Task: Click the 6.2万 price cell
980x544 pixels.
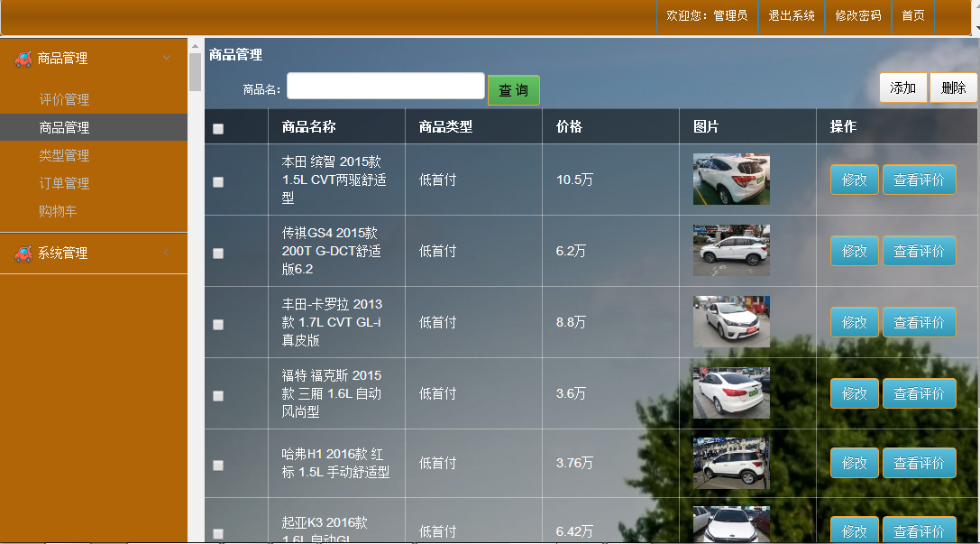Action: pyautogui.click(x=572, y=252)
